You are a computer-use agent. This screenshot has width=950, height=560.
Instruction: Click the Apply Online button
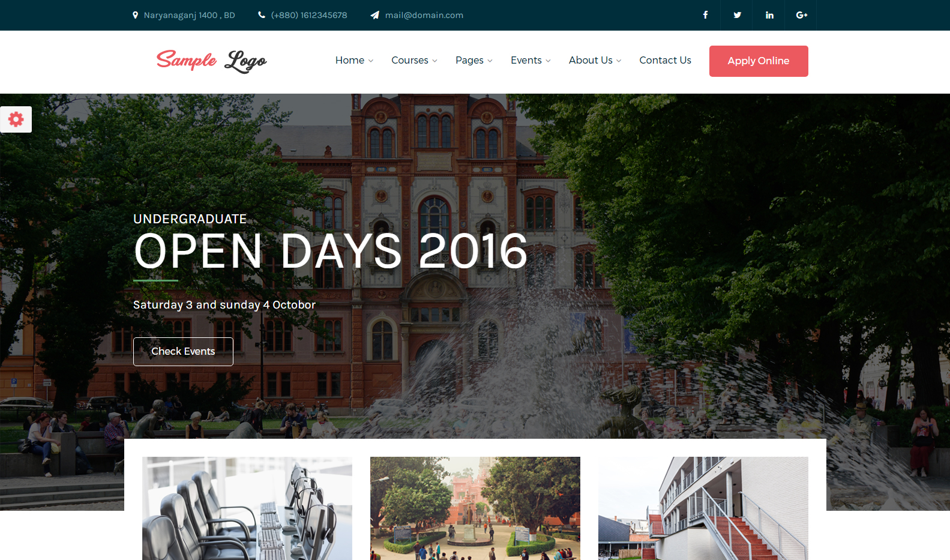(759, 61)
